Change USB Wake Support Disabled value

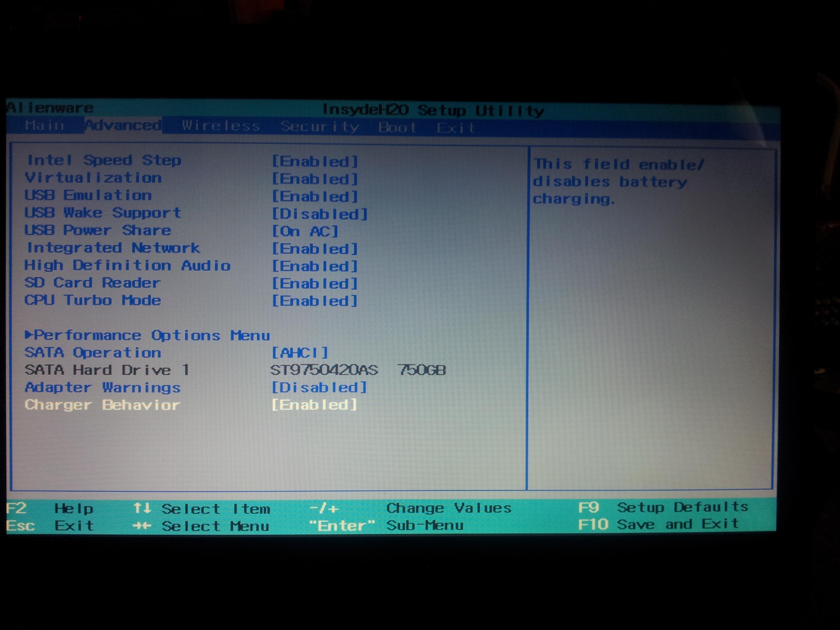coord(320,214)
